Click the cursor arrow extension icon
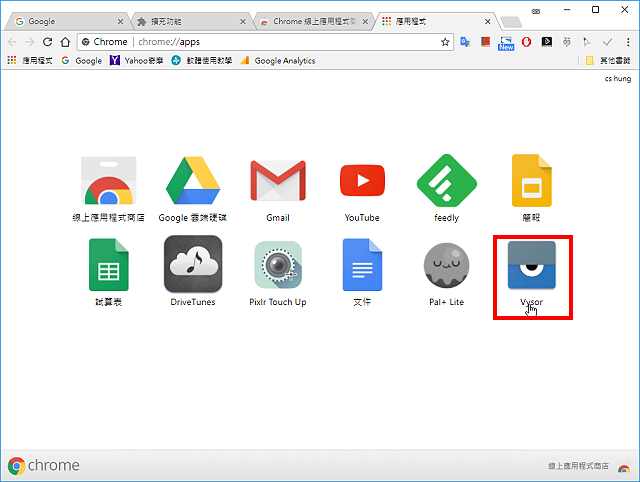 587,42
